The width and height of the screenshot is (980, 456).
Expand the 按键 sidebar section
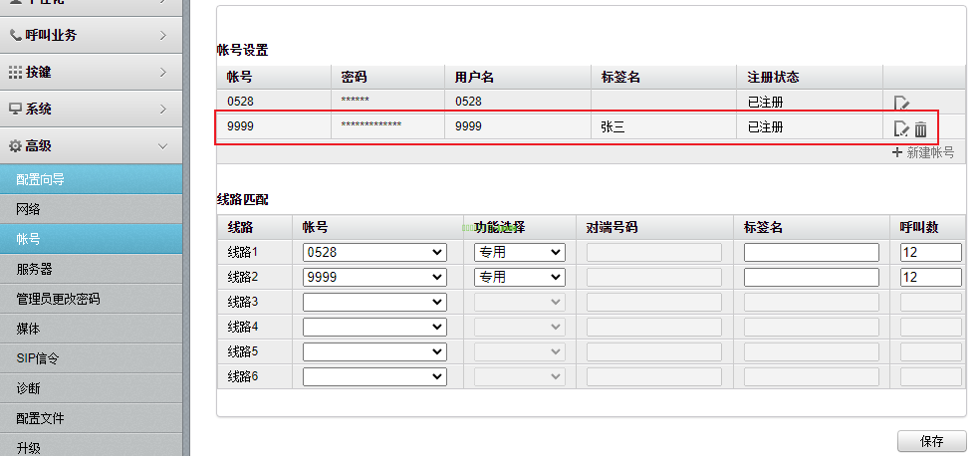point(92,72)
